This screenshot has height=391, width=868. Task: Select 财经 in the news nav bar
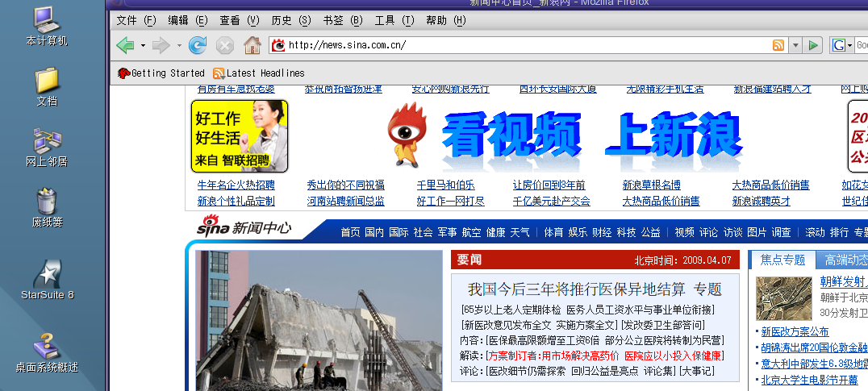pos(603,232)
